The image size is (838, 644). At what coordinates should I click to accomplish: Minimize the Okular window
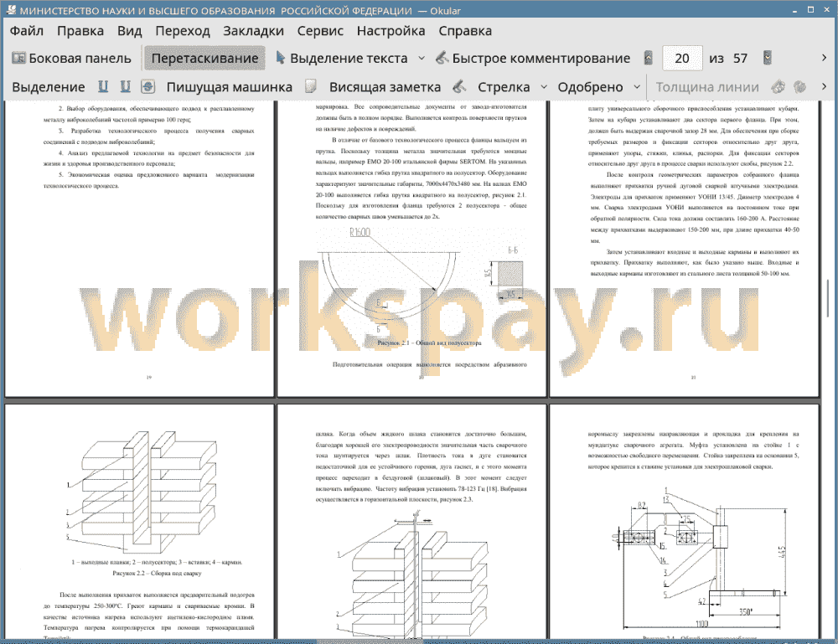coord(794,10)
